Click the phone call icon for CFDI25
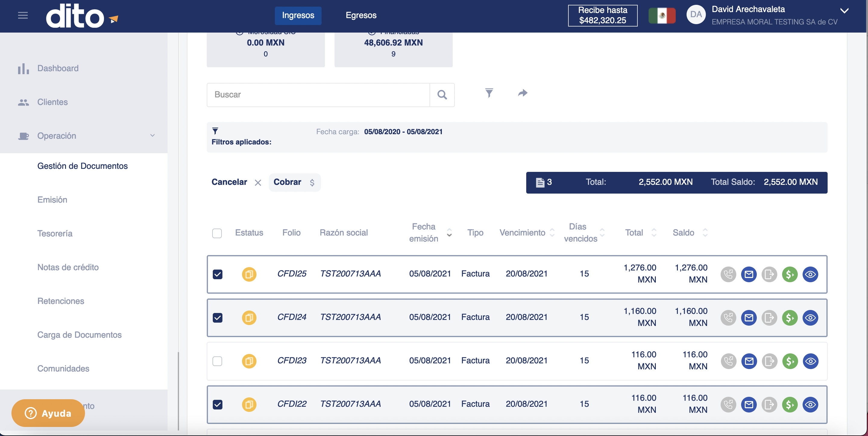 pyautogui.click(x=728, y=274)
